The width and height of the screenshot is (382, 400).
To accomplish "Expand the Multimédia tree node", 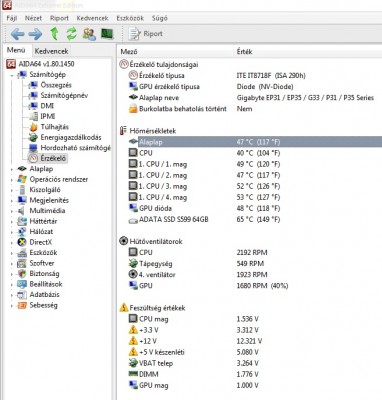I will point(12,211).
